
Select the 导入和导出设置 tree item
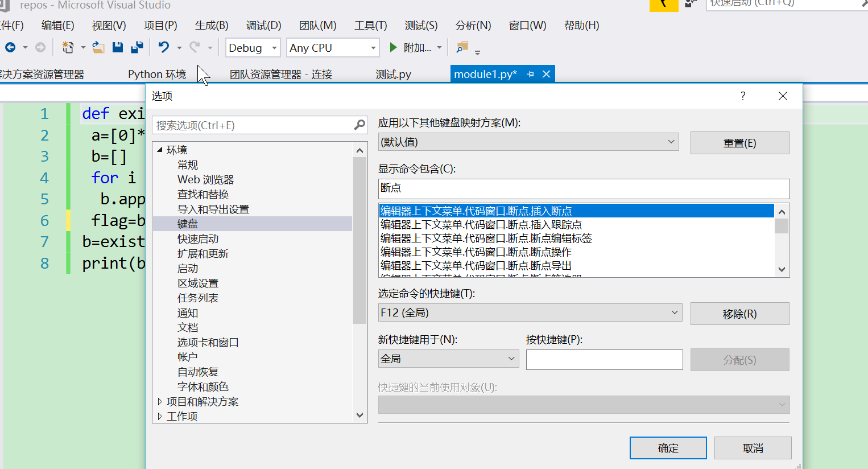[x=213, y=209]
